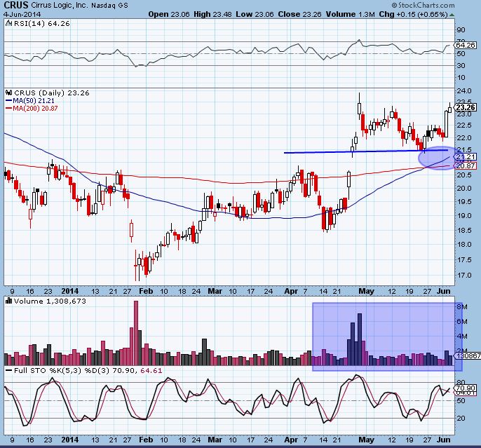Viewport: 481px width, 448px height.
Task: Click the 8M volume axis label
Action: (x=462, y=307)
